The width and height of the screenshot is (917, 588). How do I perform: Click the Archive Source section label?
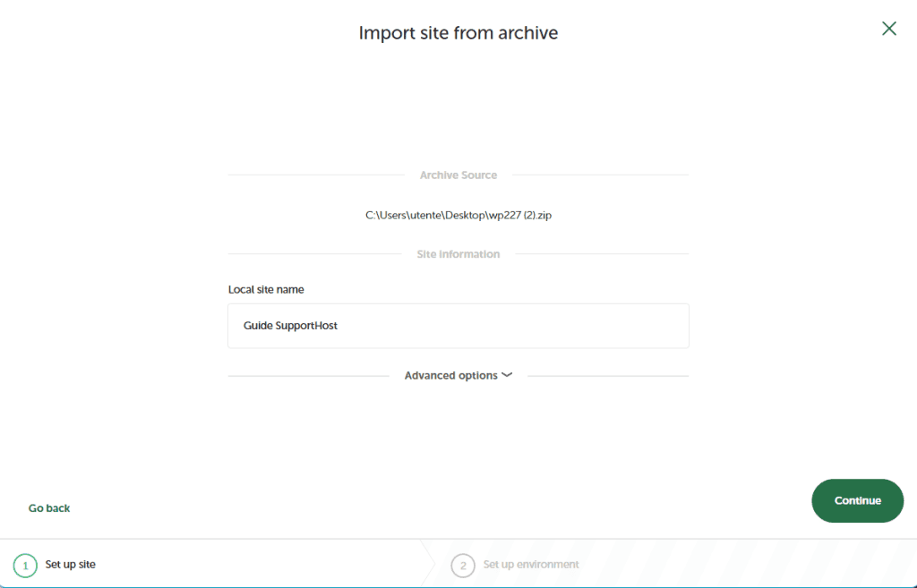pyautogui.click(x=458, y=175)
